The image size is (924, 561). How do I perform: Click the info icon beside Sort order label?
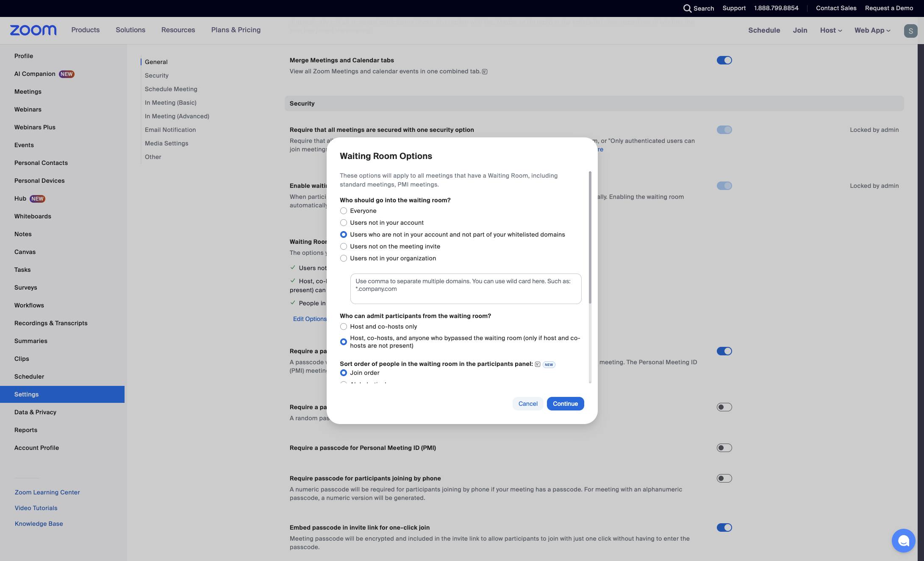click(537, 364)
